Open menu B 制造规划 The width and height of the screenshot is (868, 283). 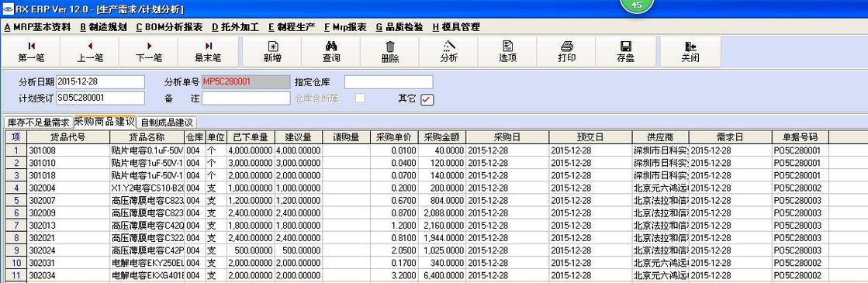[x=103, y=26]
